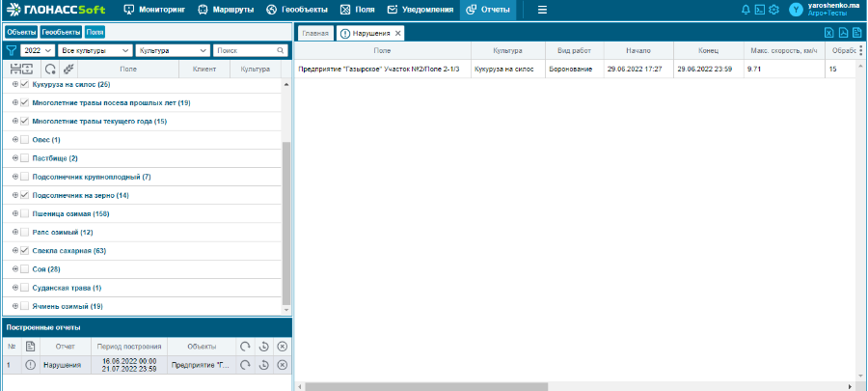The image size is (868, 391).
Task: Open settings gear in top bar
Action: (773, 10)
